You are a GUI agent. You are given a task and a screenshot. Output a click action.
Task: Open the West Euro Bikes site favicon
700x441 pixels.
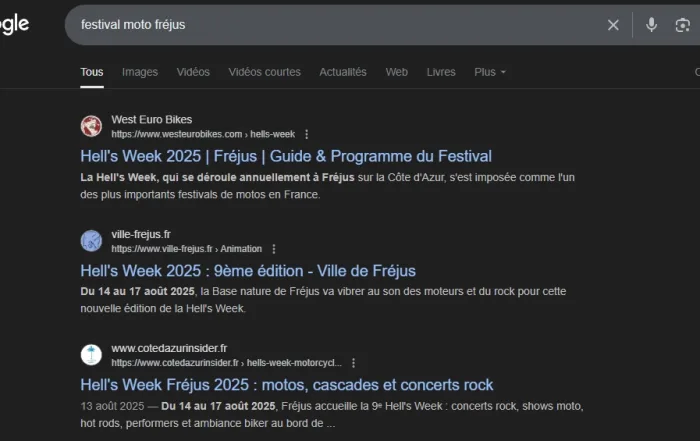coord(91,126)
